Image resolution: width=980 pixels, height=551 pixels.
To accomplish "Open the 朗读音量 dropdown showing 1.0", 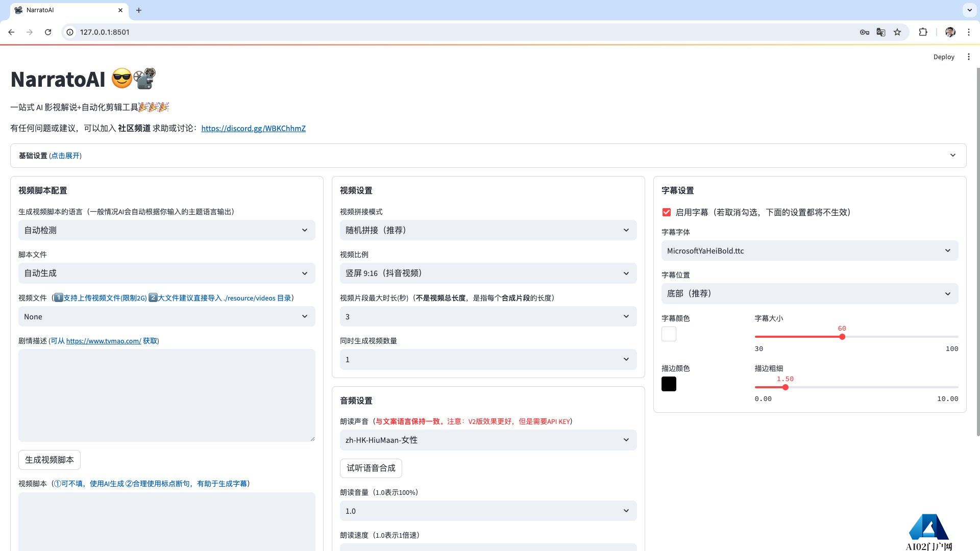I will point(488,511).
